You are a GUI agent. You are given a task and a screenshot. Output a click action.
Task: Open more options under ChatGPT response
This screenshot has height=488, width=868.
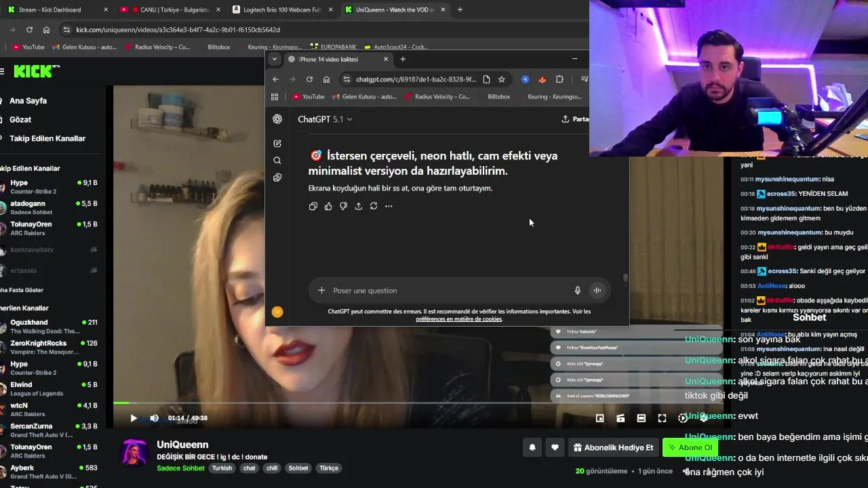coord(389,206)
